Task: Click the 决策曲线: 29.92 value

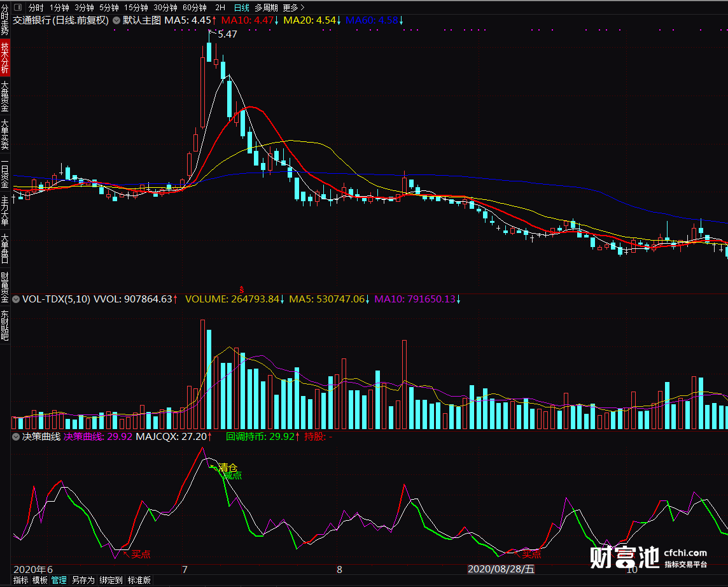Action: [x=98, y=437]
